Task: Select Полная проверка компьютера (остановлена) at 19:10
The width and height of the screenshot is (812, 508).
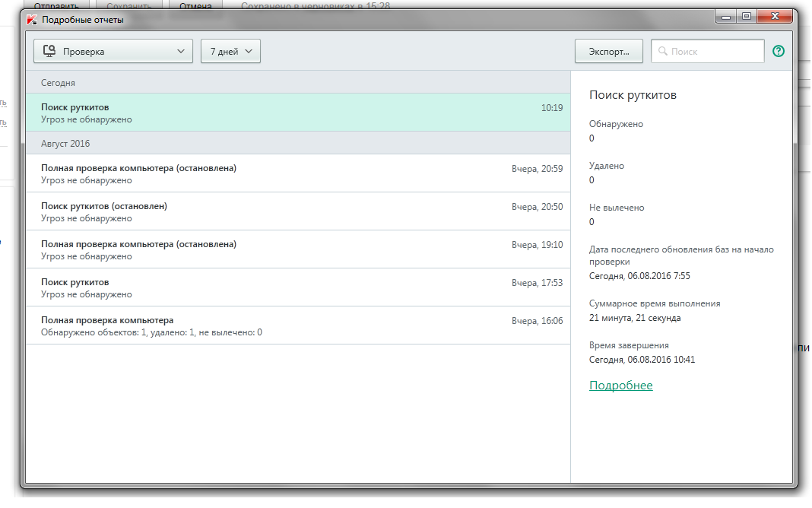Action: click(x=298, y=249)
